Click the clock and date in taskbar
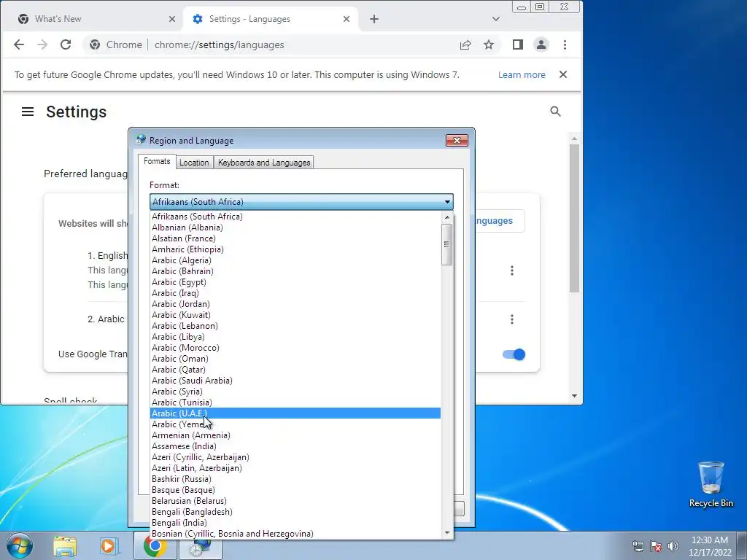747x560 pixels. [709, 546]
